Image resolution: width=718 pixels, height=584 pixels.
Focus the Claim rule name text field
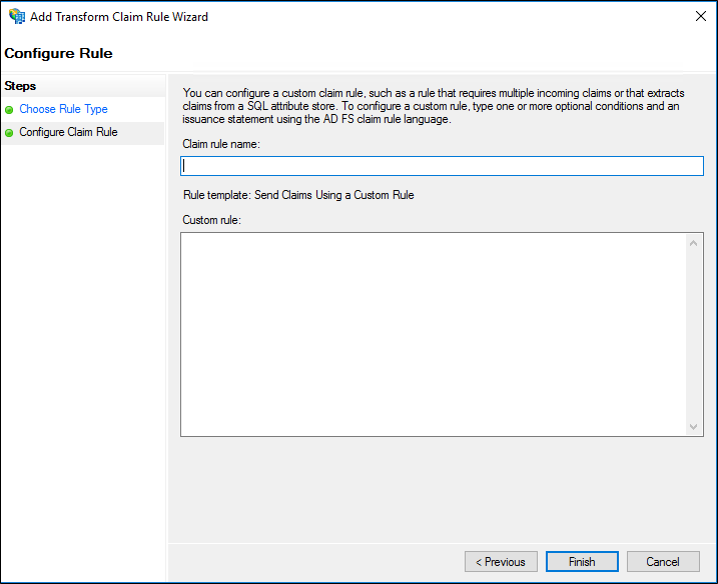click(441, 166)
